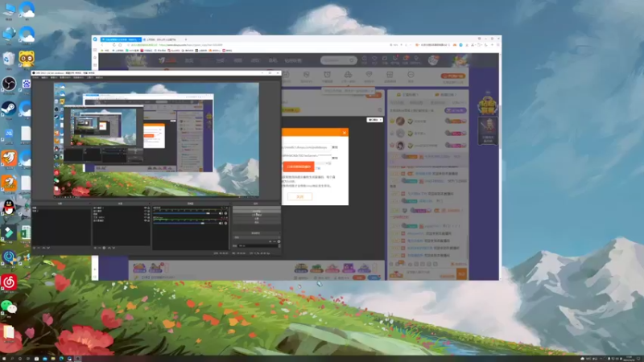Mute the second audio track in OBS mixer

coord(221,223)
